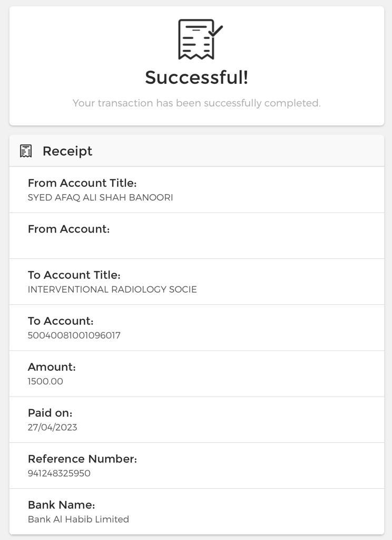
Task: Click the "Amount:" label
Action: 52,367
